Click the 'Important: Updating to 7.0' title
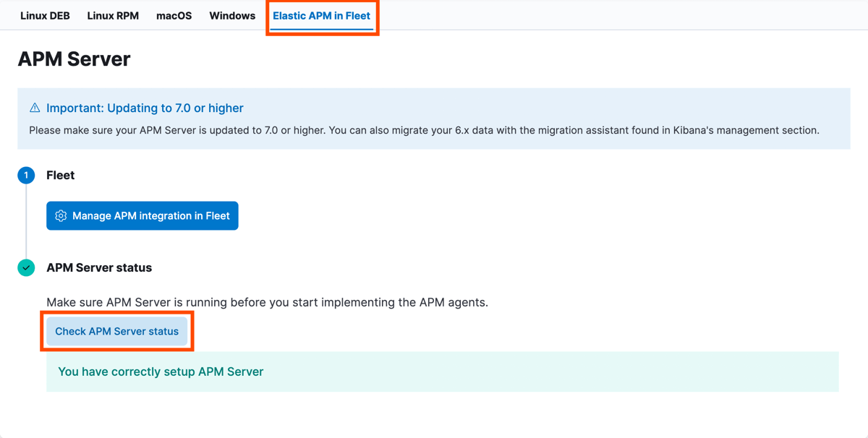 (x=145, y=108)
